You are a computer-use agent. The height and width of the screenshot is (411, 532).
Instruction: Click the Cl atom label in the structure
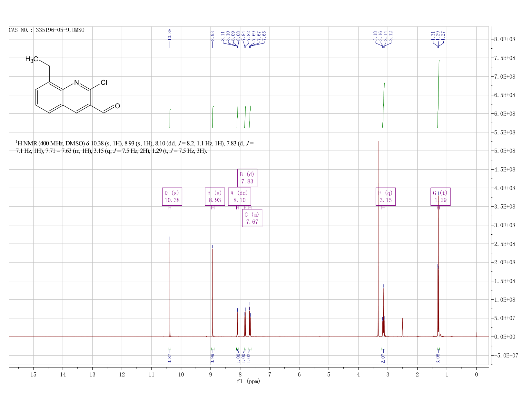[104, 83]
